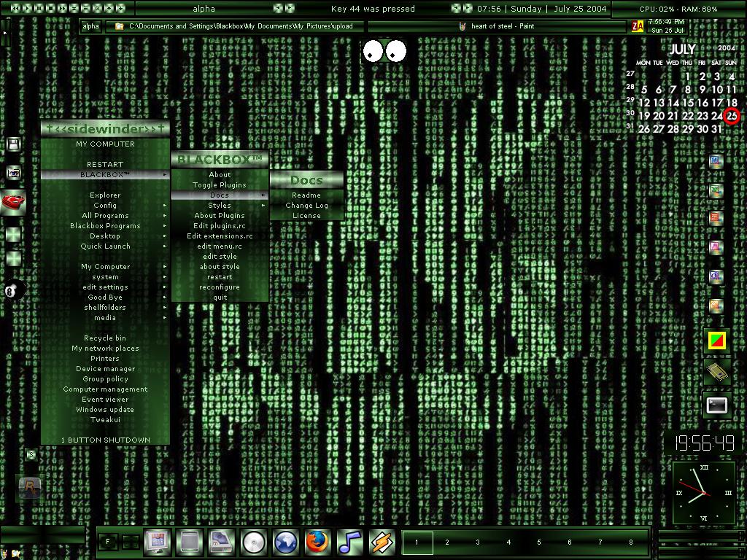Select circled date 25 in calendar

point(731,116)
